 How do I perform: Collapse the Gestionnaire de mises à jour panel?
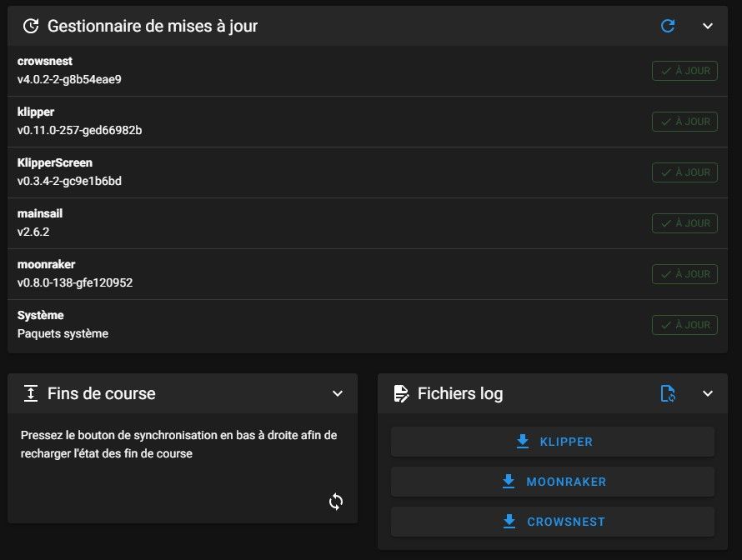pos(708,26)
